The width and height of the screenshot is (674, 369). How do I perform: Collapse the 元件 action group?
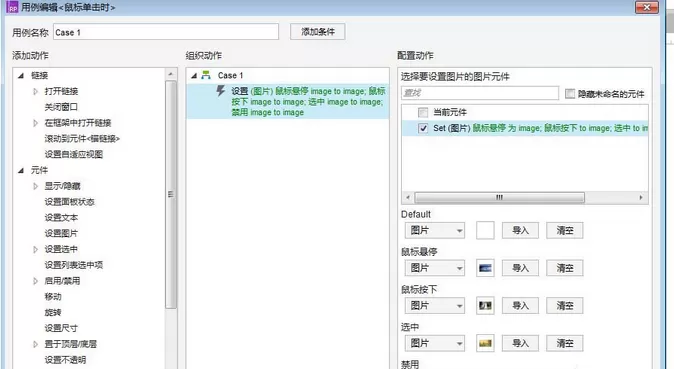21,170
